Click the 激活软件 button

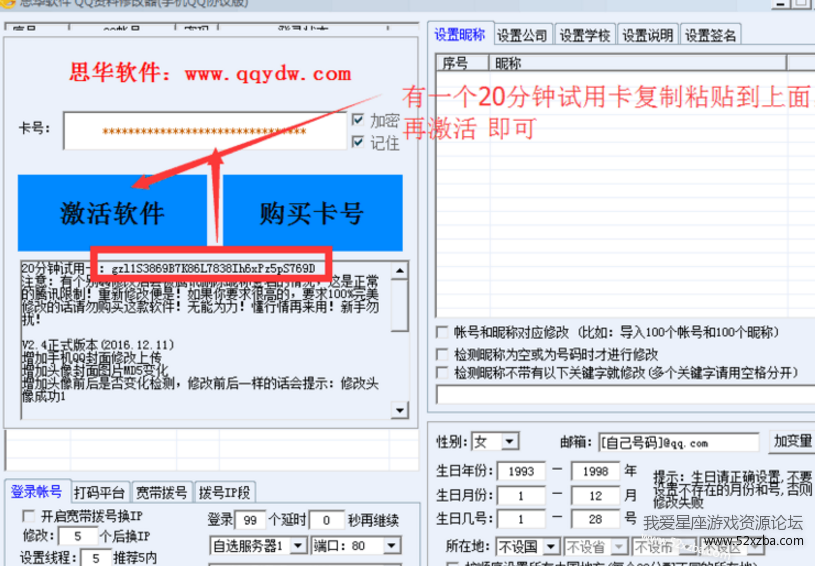tap(112, 212)
